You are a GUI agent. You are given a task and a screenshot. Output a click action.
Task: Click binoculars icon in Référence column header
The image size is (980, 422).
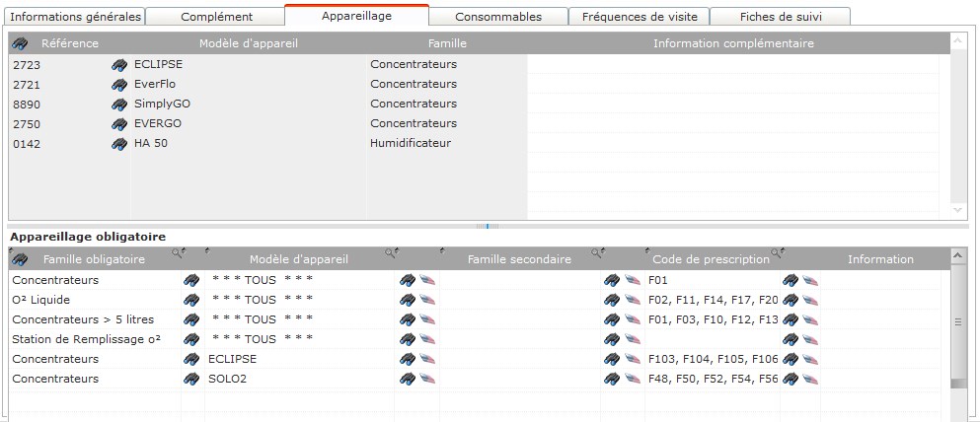click(20, 44)
